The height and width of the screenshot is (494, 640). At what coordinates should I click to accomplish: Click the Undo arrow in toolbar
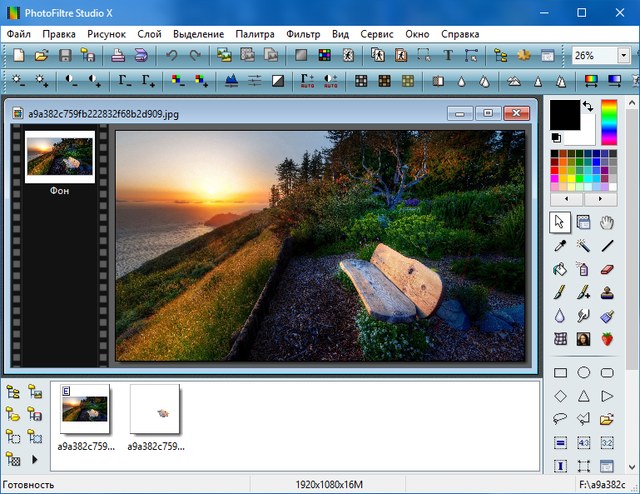[172, 56]
